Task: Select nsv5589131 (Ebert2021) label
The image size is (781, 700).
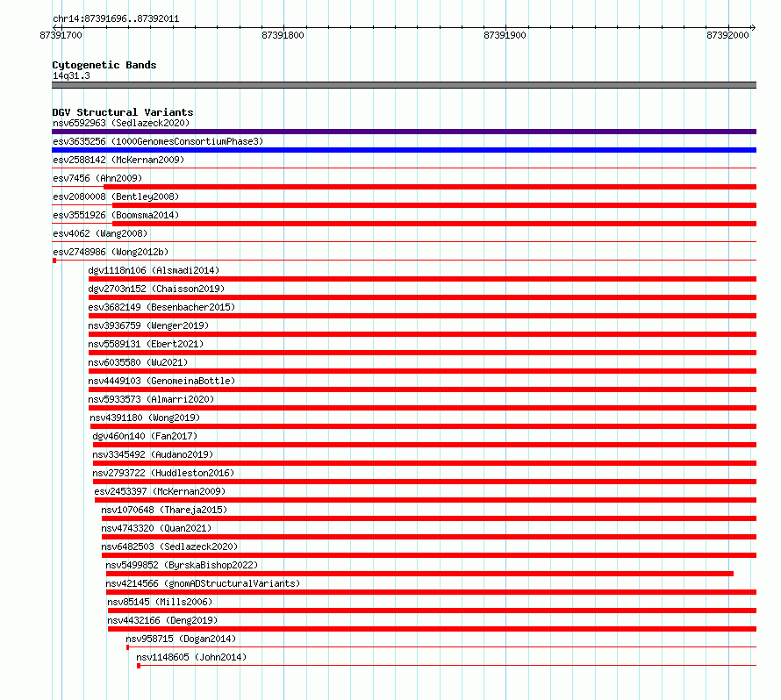Action: tap(146, 344)
